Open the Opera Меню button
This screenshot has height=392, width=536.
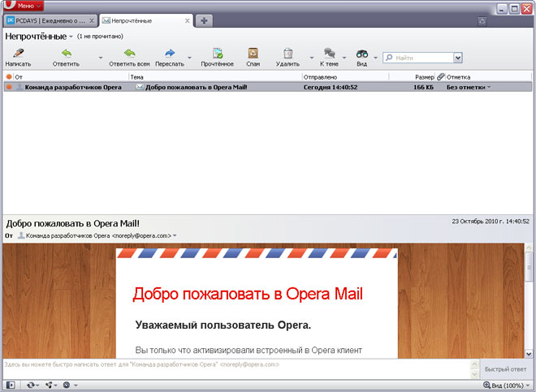pyautogui.click(x=23, y=6)
